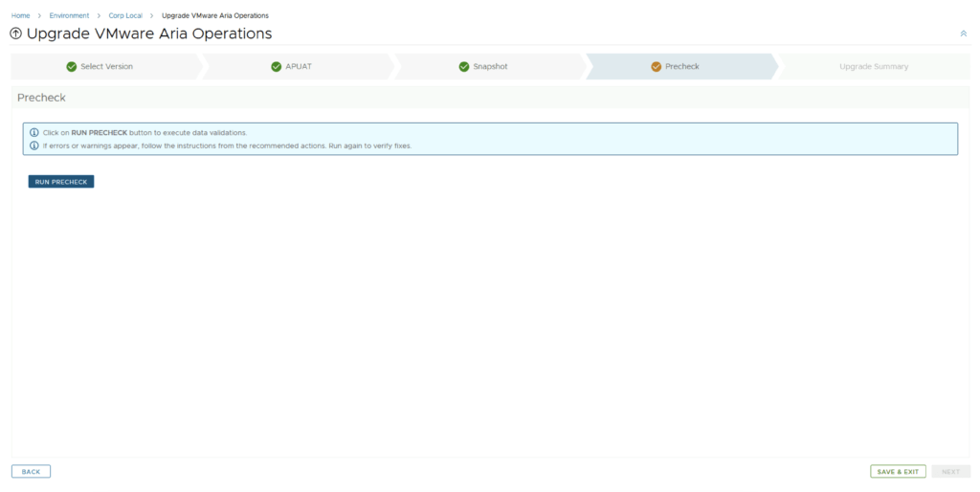Click orange checkmark icon on Precheck step
Viewport: 980px width, 492px height.
656,67
